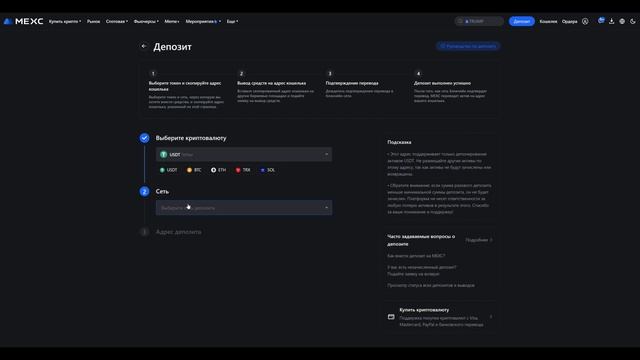Click the Подсказка heading
The width and height of the screenshot is (640, 360).
click(399, 142)
